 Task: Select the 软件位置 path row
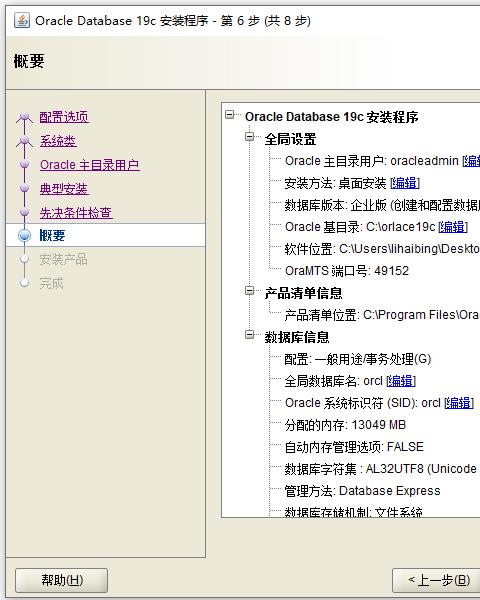coord(382,249)
